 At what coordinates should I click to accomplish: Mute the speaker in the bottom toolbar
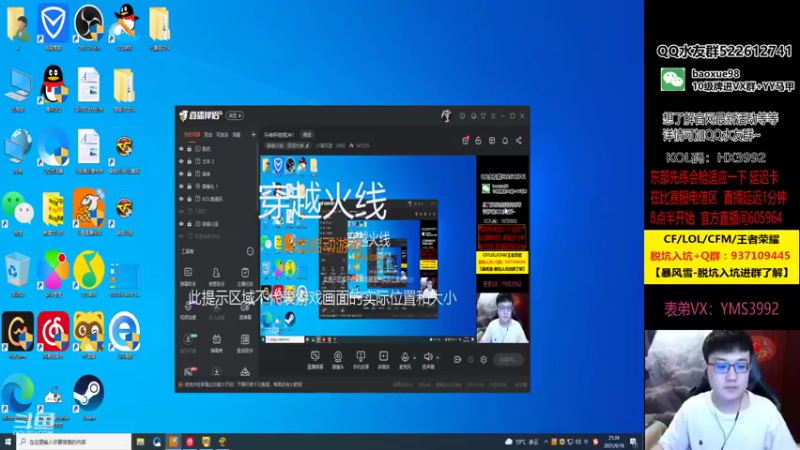coord(428,357)
